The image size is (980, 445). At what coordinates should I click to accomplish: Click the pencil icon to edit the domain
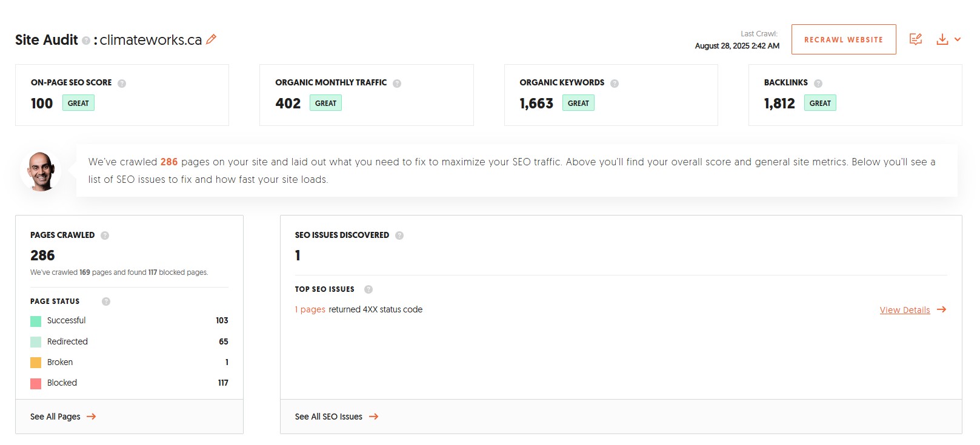(x=211, y=39)
